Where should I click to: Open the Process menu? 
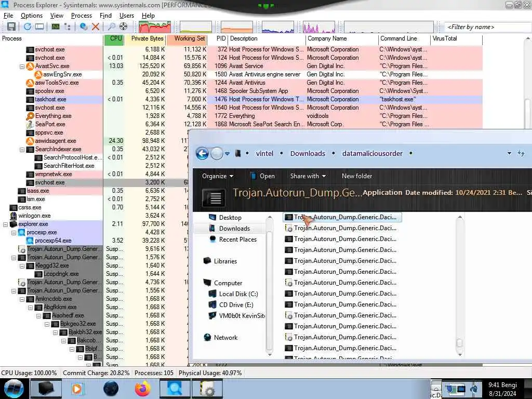(82, 16)
